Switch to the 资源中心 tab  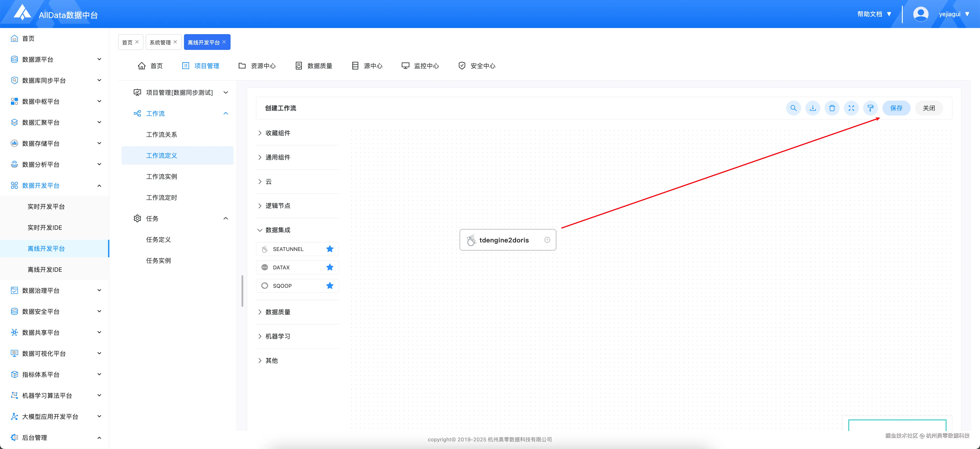(257, 66)
